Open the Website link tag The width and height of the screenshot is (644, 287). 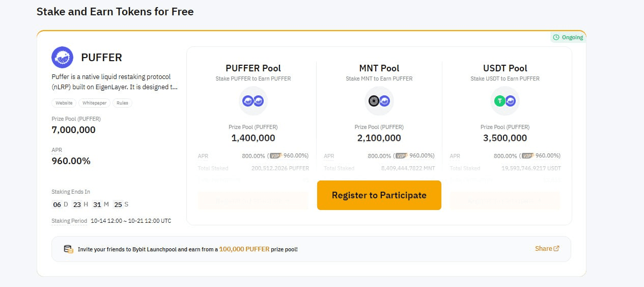click(64, 103)
